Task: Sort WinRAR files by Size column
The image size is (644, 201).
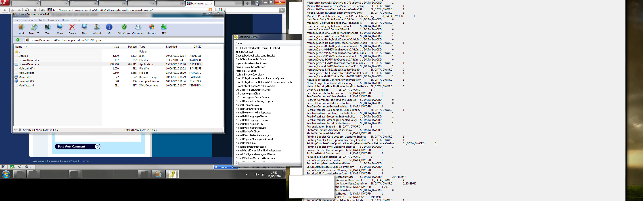Action: pos(111,46)
